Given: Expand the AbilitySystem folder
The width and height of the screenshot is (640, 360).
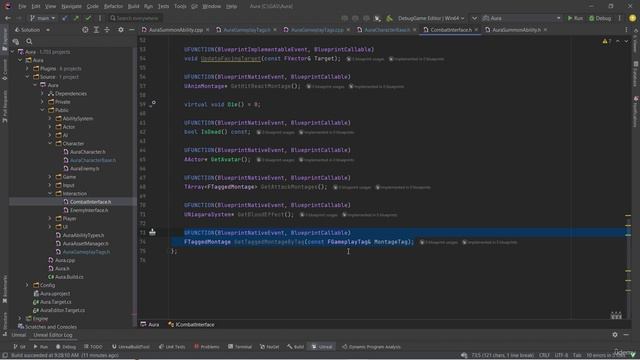Looking at the screenshot, I should (50, 118).
